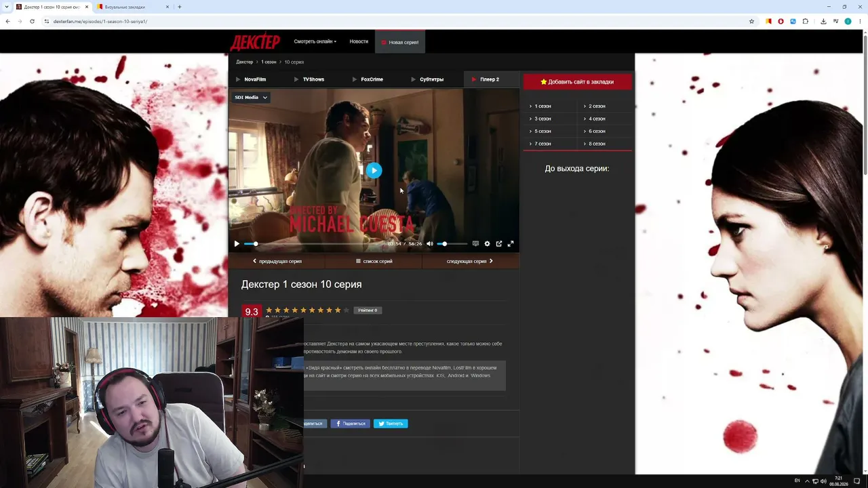Switch to the Плеер 2 tab

491,79
